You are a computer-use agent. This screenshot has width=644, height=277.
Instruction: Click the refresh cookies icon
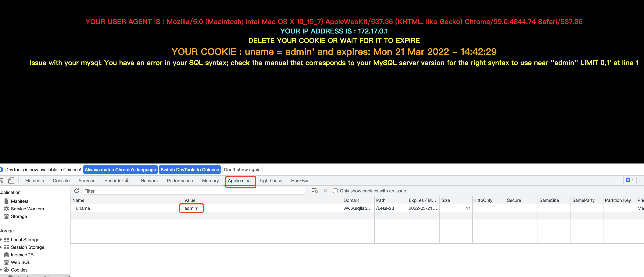pyautogui.click(x=77, y=191)
